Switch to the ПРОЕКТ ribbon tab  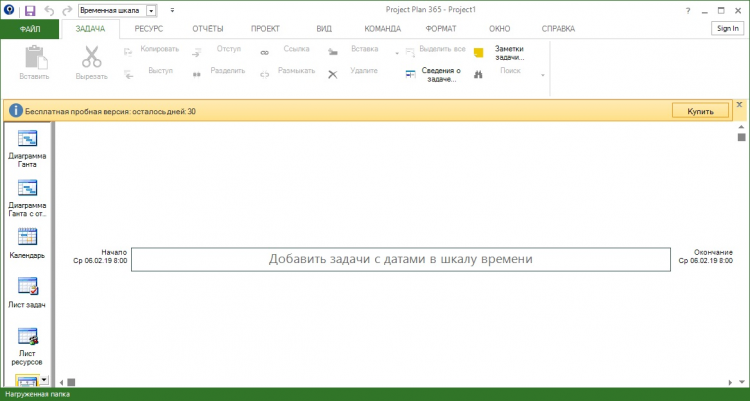point(265,29)
